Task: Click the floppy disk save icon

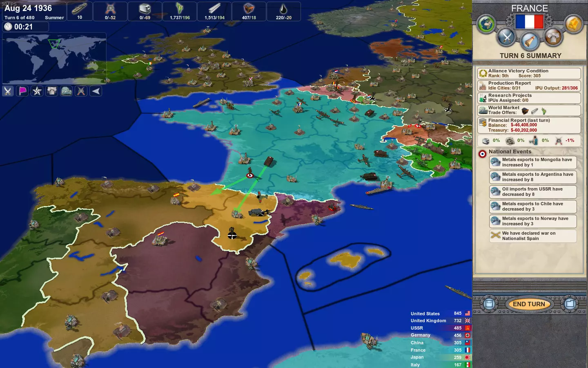Action: coord(489,304)
